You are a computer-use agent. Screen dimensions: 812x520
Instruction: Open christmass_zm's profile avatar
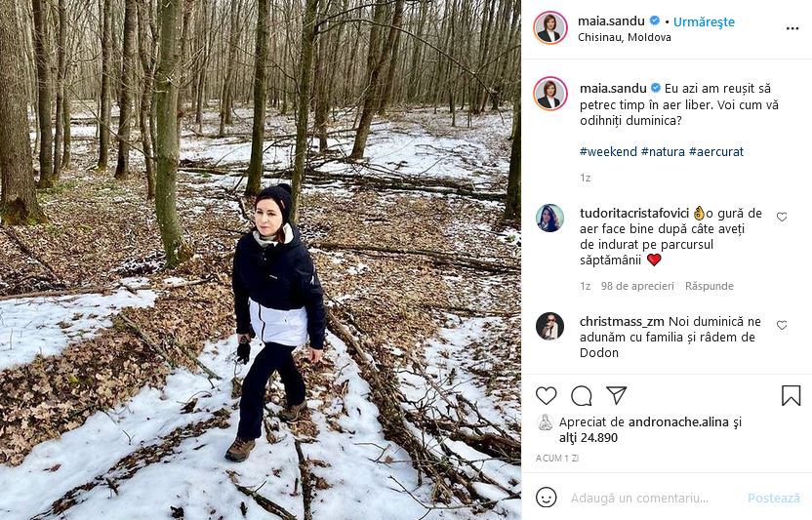tap(549, 326)
